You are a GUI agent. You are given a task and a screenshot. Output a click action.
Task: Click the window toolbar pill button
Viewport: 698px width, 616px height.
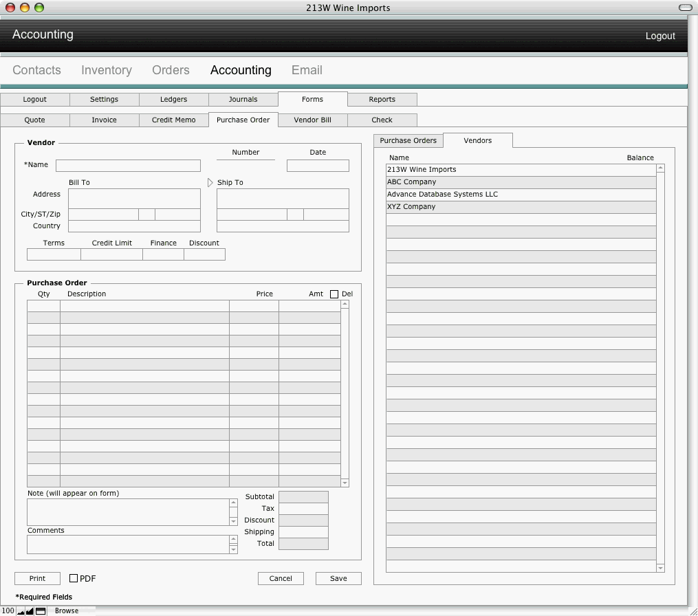click(x=685, y=8)
